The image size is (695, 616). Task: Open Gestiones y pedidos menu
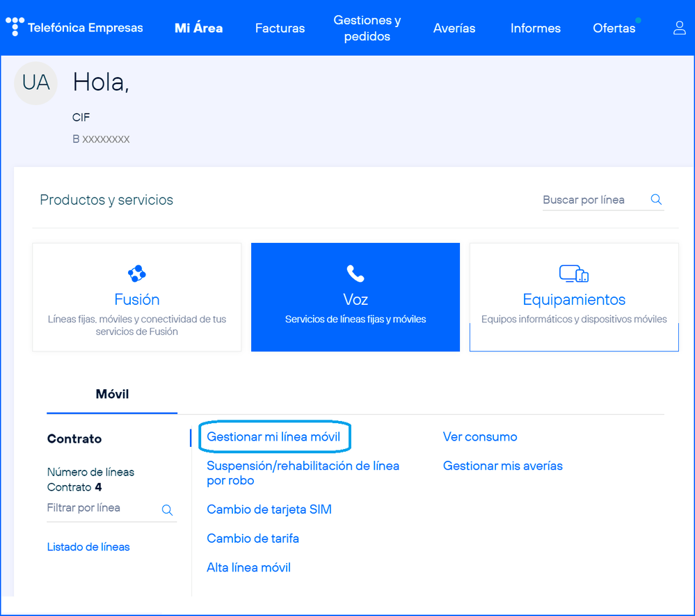[367, 29]
